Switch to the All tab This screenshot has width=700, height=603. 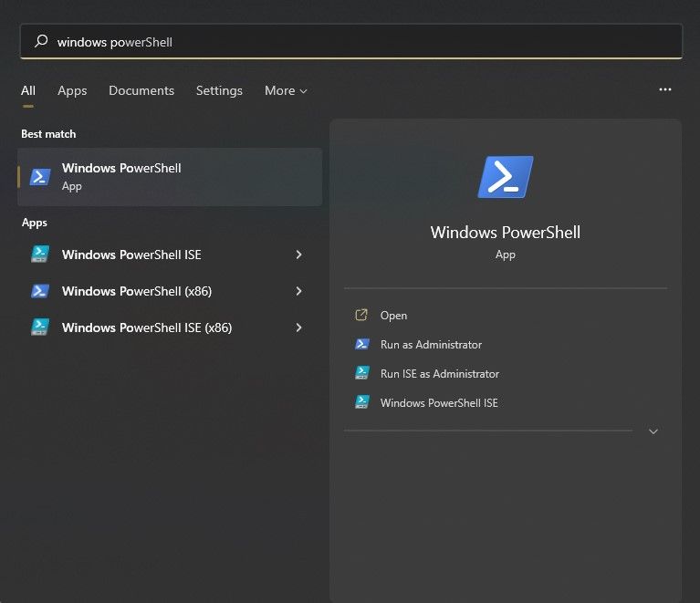[27, 90]
